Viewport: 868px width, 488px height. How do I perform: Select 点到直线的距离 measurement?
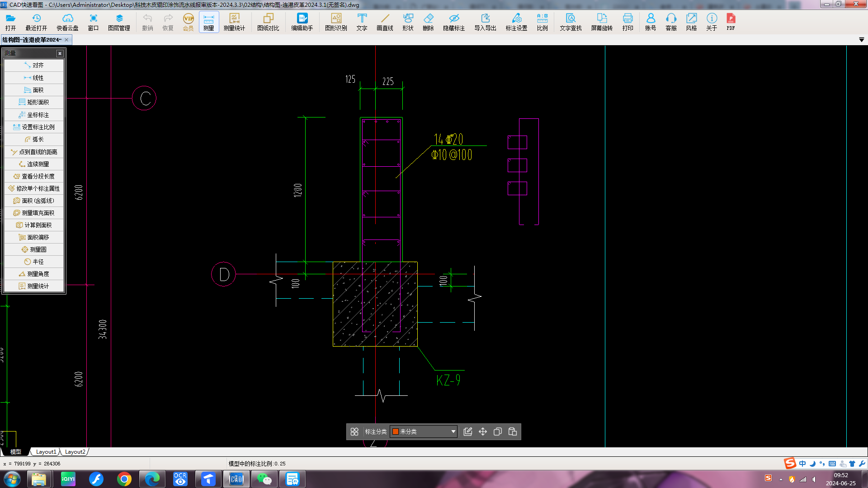(34, 152)
